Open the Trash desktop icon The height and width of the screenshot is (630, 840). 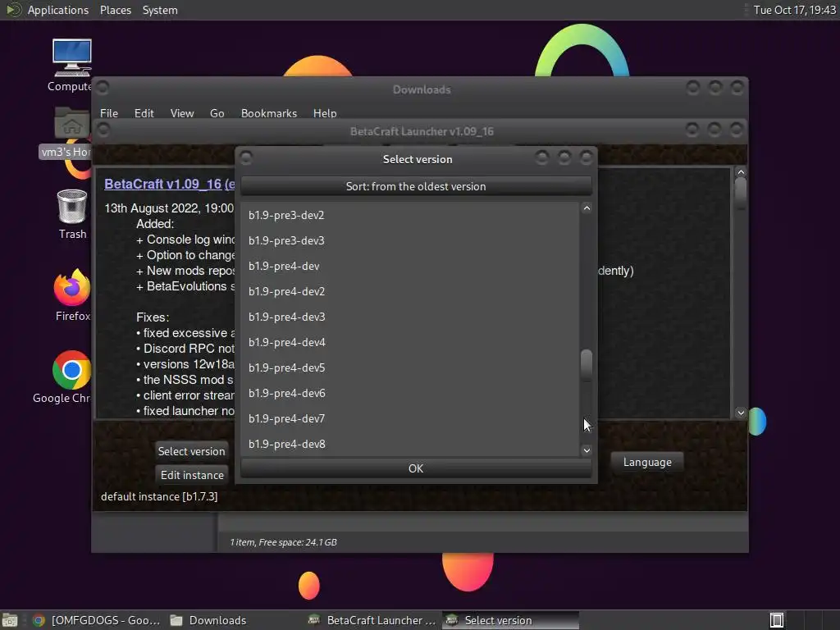click(x=72, y=206)
